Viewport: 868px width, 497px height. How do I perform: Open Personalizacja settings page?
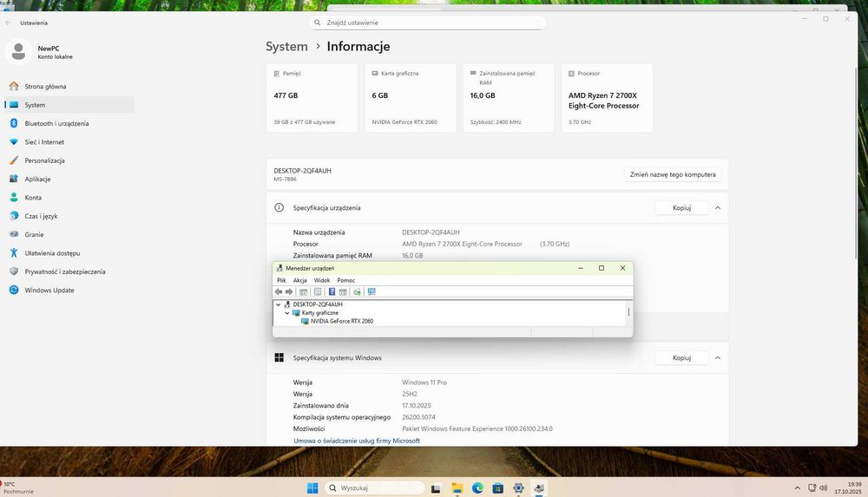pyautogui.click(x=69, y=160)
